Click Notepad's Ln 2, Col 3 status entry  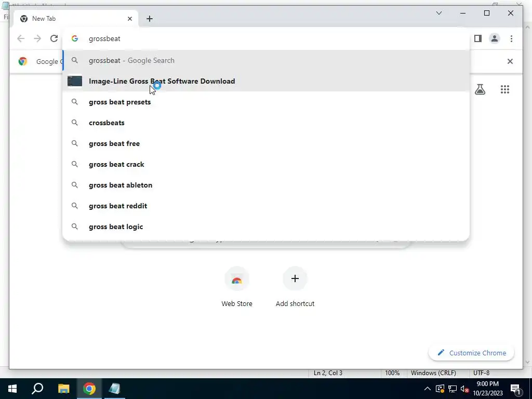328,373
